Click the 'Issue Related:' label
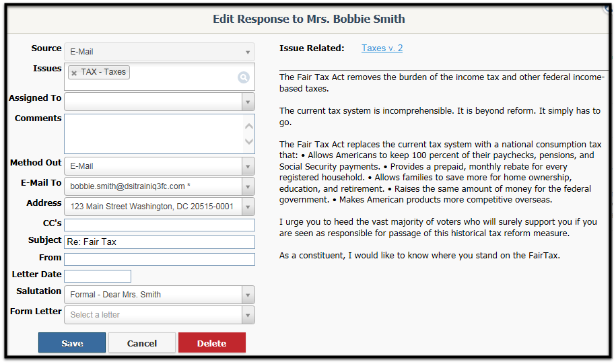The image size is (616, 364). coord(312,48)
